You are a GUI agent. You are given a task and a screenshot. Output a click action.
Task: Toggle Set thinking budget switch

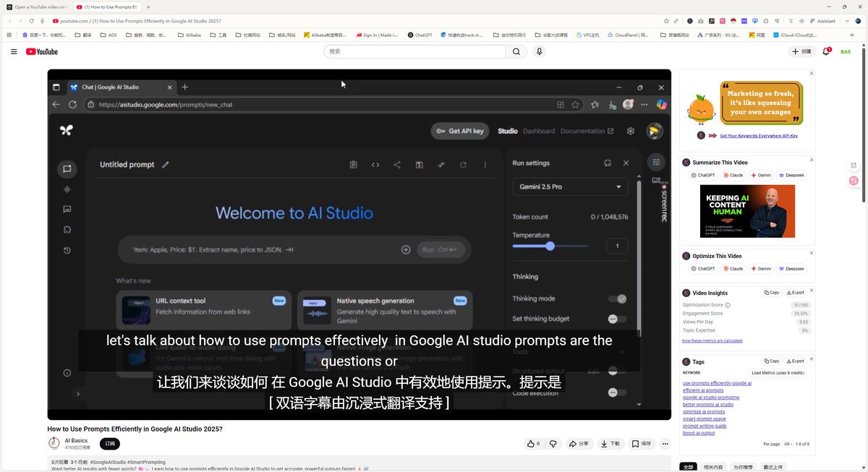(x=616, y=318)
